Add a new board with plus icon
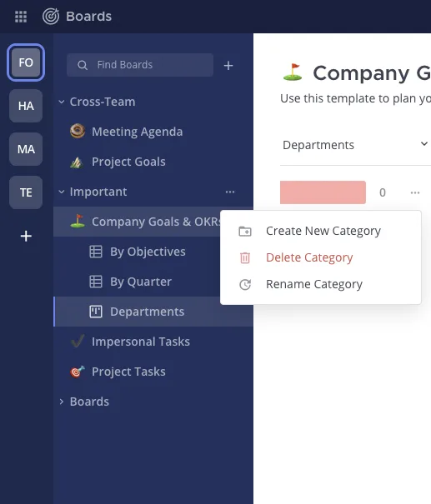This screenshot has width=431, height=504. coord(228,66)
